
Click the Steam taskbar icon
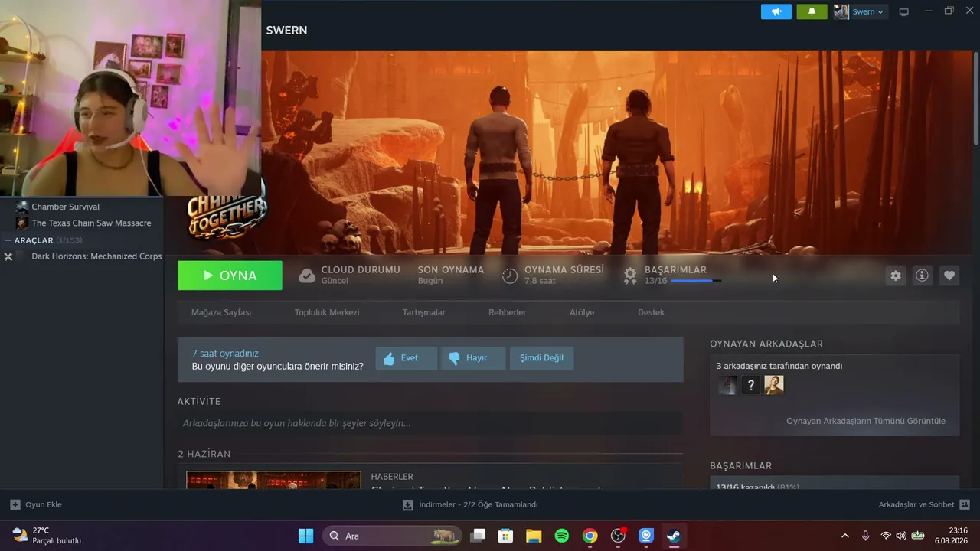click(x=674, y=536)
